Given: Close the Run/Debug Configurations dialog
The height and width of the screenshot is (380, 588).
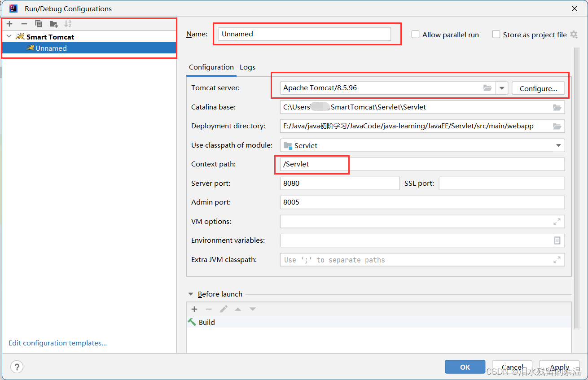Looking at the screenshot, I should 574,8.
